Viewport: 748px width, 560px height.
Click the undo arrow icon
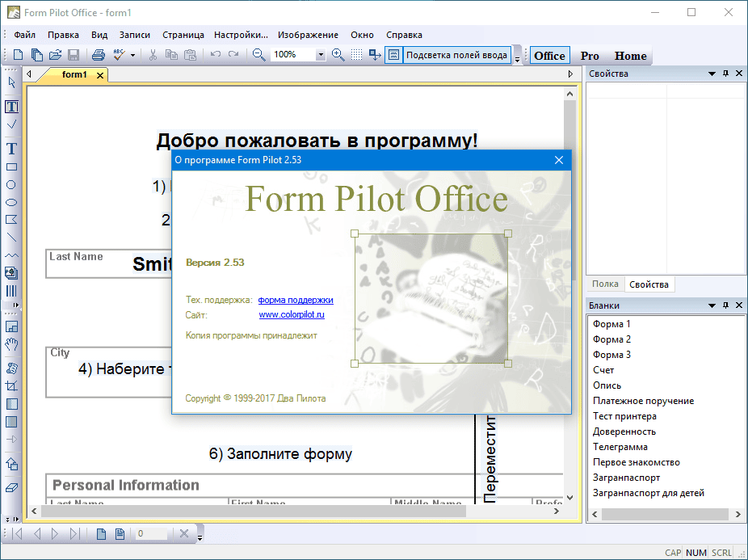tap(216, 54)
